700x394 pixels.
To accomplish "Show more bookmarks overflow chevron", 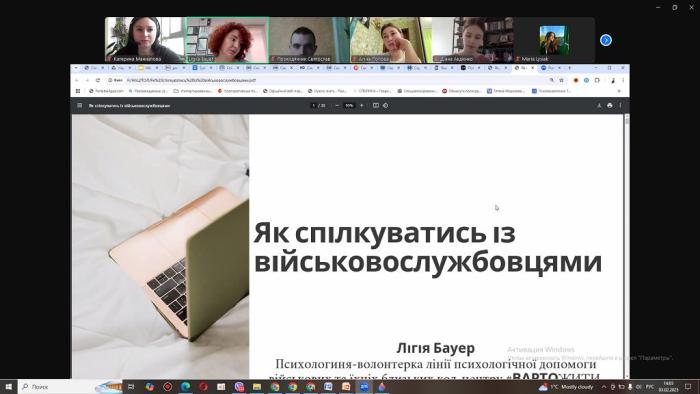I will (619, 91).
